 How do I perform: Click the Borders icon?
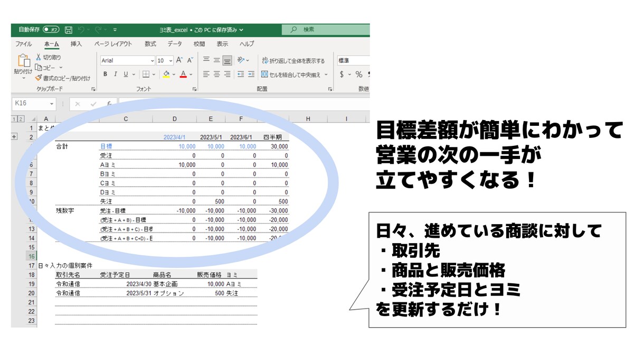pos(146,75)
